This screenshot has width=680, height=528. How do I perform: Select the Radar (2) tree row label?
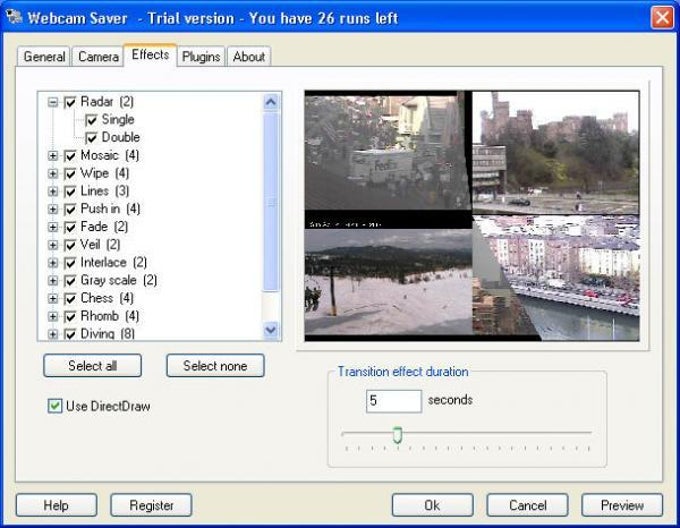tap(107, 101)
